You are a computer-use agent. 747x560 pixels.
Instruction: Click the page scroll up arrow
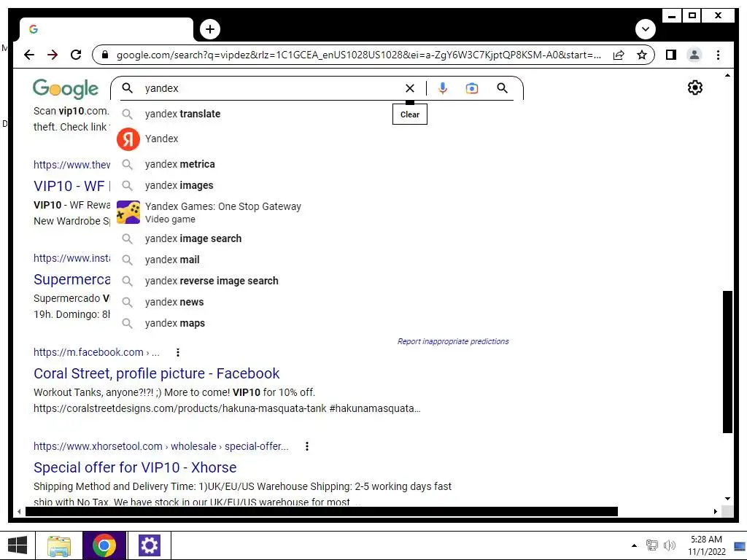(x=727, y=75)
